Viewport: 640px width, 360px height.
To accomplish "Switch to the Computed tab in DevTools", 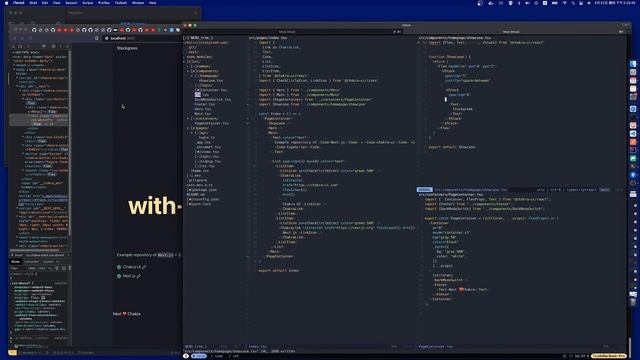I will pyautogui.click(x=31, y=262).
